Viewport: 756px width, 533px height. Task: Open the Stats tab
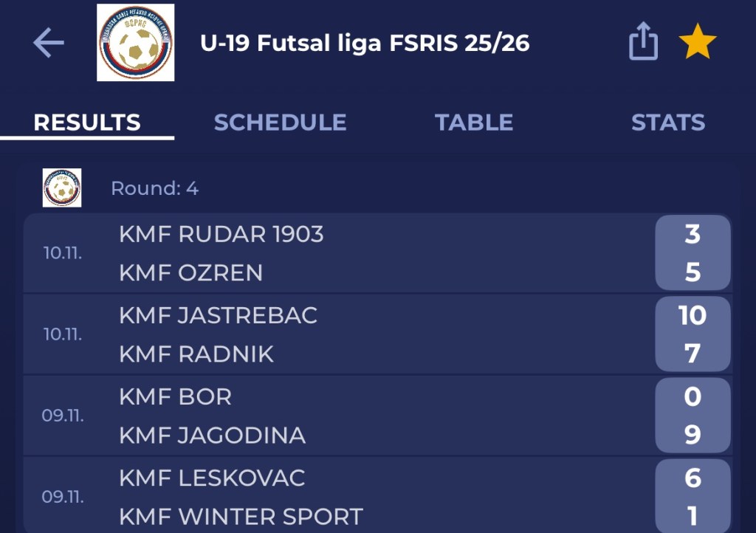point(667,123)
